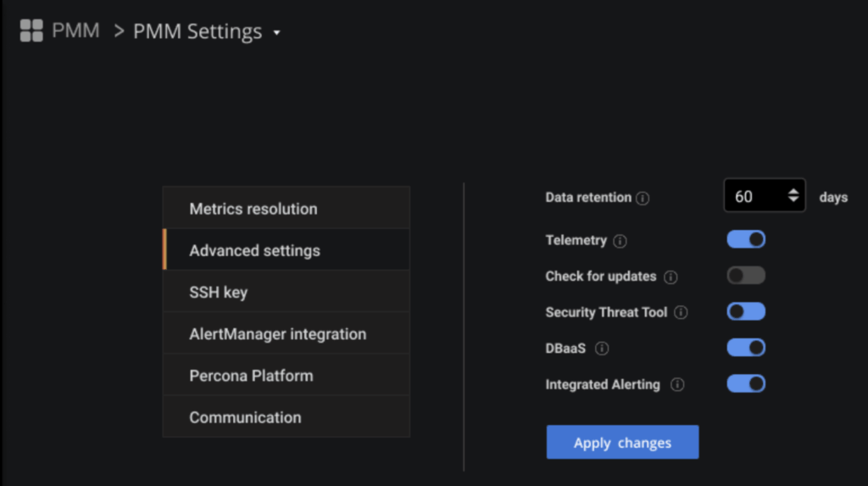This screenshot has width=868, height=486.
Task: Click the 'days' unit text
Action: [x=833, y=198]
